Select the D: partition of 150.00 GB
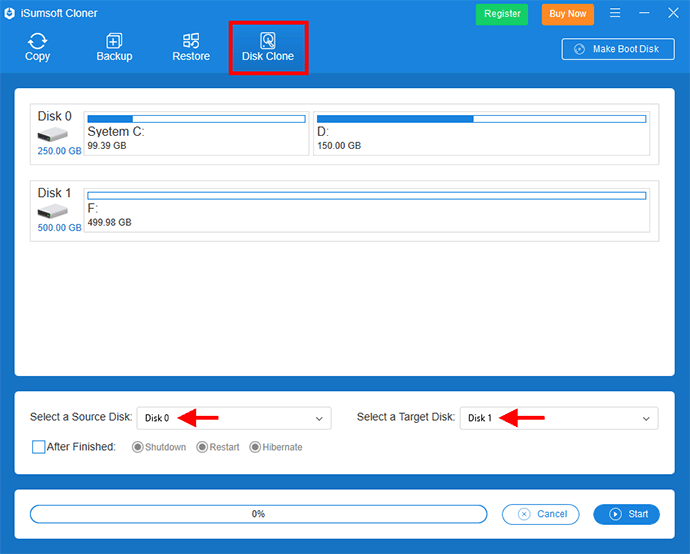The height and width of the screenshot is (554, 690). pos(481,133)
